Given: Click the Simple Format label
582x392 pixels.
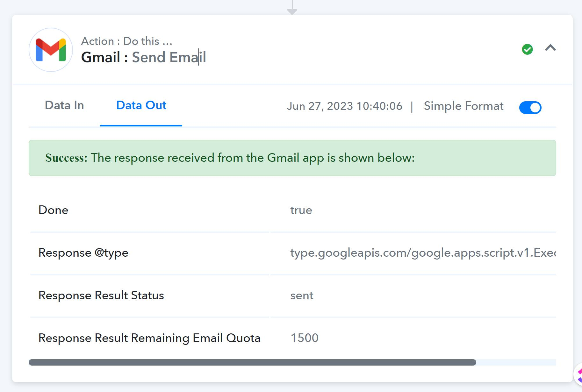Looking at the screenshot, I should point(463,106).
